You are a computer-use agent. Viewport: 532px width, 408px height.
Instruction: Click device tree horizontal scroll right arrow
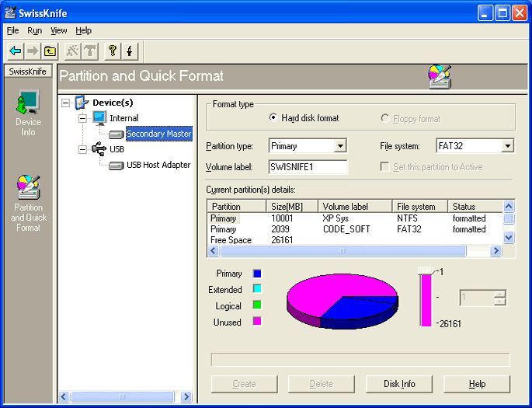pyautogui.click(x=186, y=396)
